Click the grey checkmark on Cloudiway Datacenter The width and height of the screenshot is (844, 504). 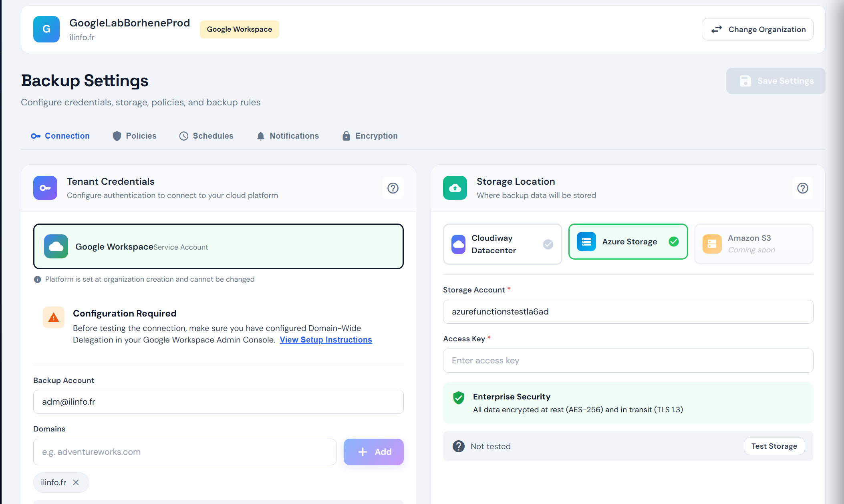click(x=548, y=244)
